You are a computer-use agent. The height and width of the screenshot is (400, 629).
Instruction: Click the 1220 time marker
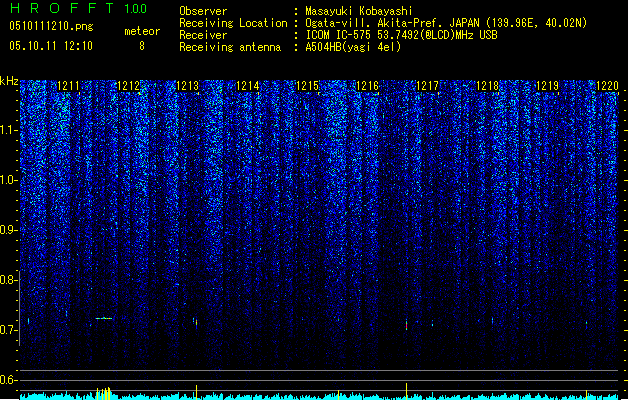pos(607,86)
